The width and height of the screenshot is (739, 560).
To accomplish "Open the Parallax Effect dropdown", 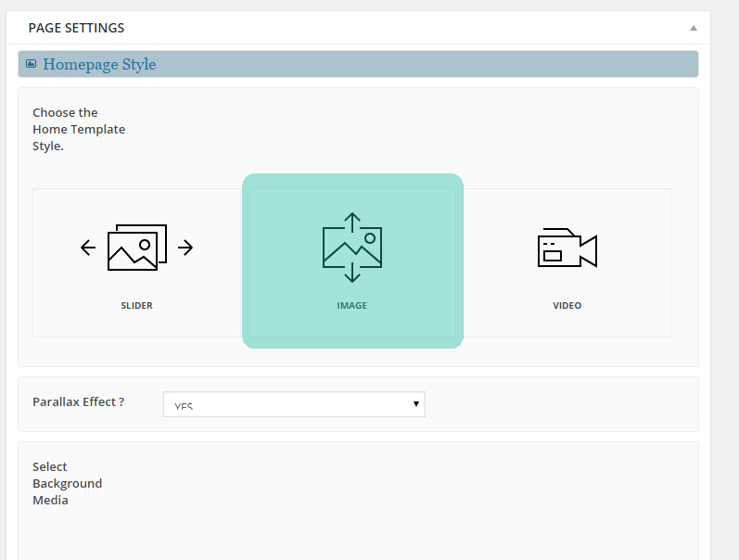I will [x=294, y=404].
